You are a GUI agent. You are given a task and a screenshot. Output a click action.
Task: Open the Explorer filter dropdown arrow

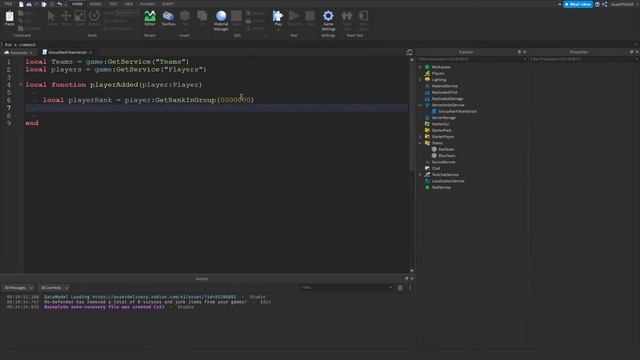click(x=524, y=59)
